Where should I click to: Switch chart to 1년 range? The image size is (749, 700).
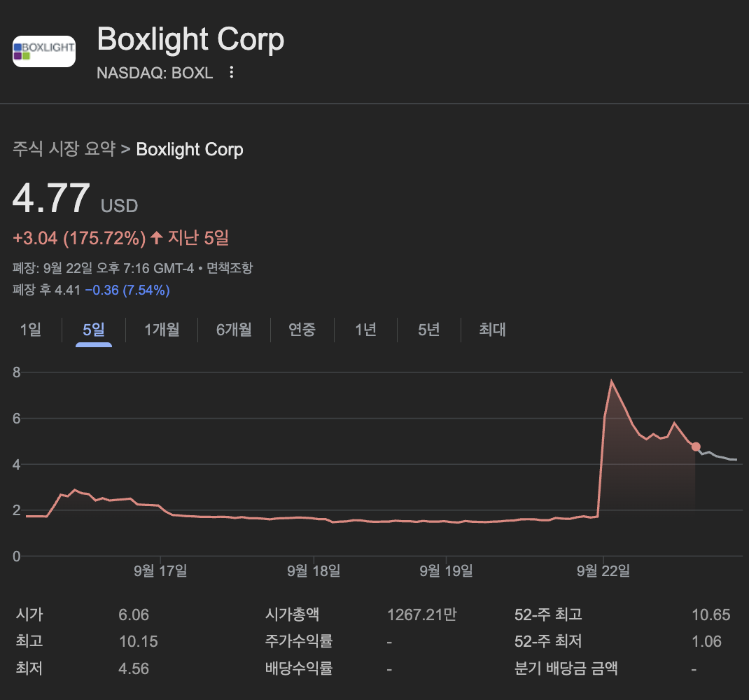(365, 330)
